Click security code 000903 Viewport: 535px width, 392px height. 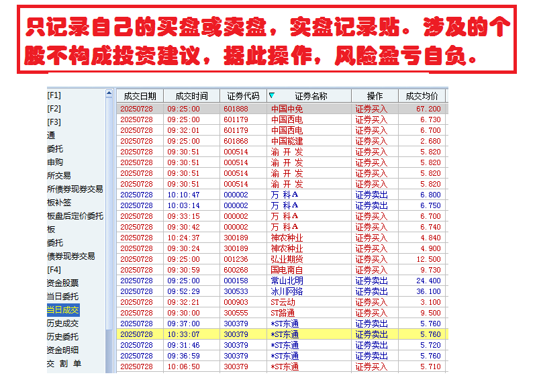pyautogui.click(x=236, y=302)
